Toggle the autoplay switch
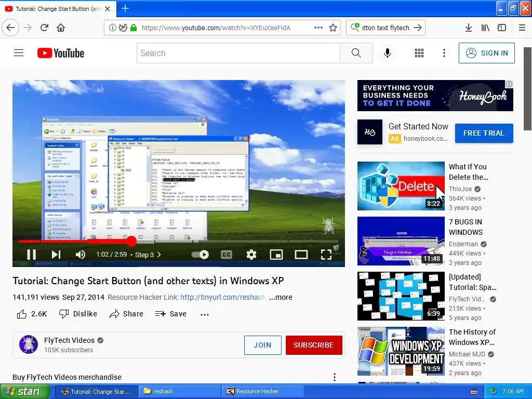The image size is (532, 399). pyautogui.click(x=200, y=255)
